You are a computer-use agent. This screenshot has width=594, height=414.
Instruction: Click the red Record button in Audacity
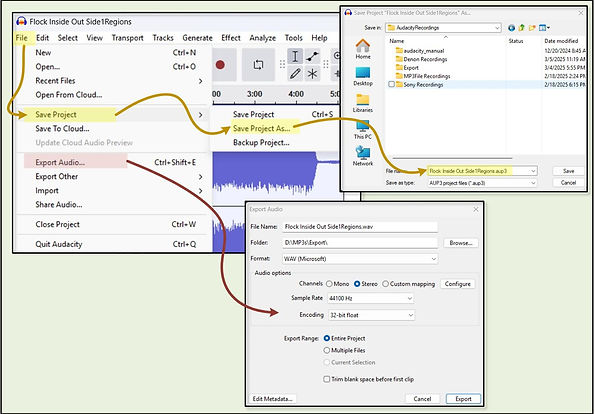(220, 65)
